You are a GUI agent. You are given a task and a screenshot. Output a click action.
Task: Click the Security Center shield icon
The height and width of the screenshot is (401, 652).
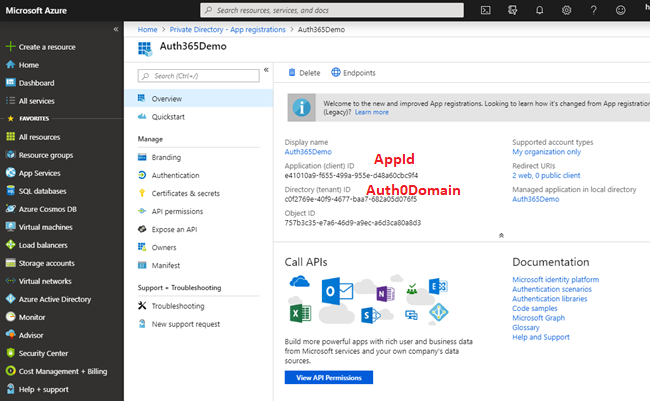[10, 353]
